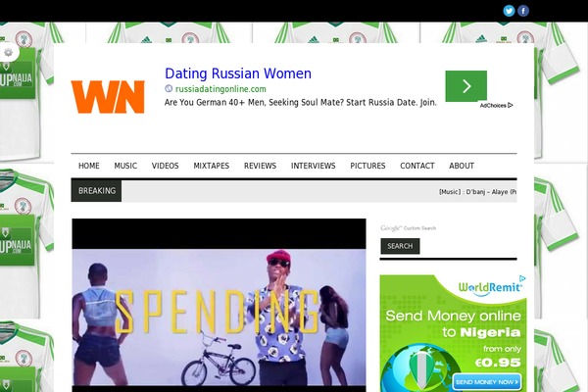Open the SPENDING video thumbnail
The height and width of the screenshot is (392, 588).
[x=219, y=305]
